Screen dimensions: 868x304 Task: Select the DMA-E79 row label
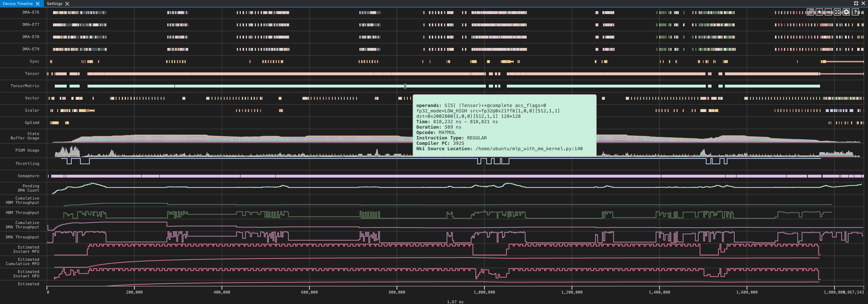click(31, 49)
